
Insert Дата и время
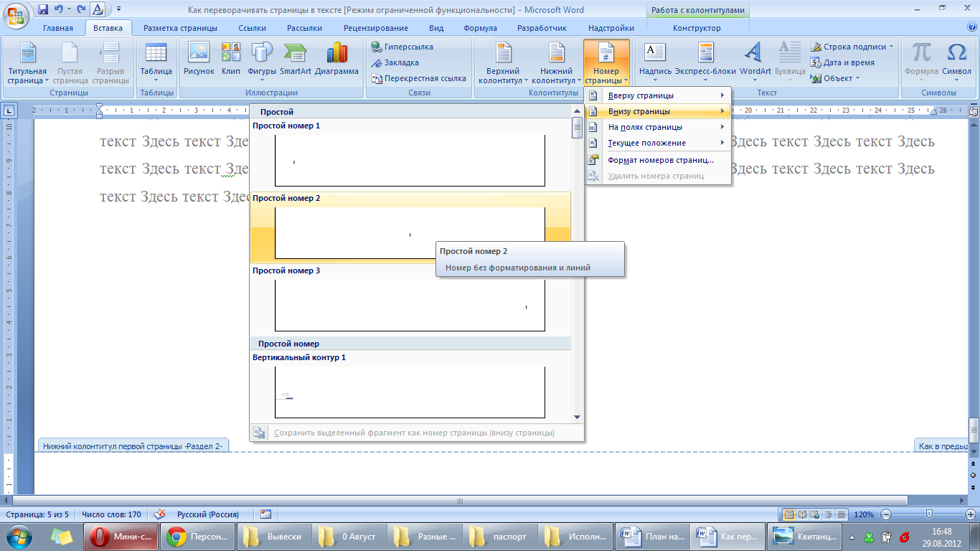tap(842, 62)
